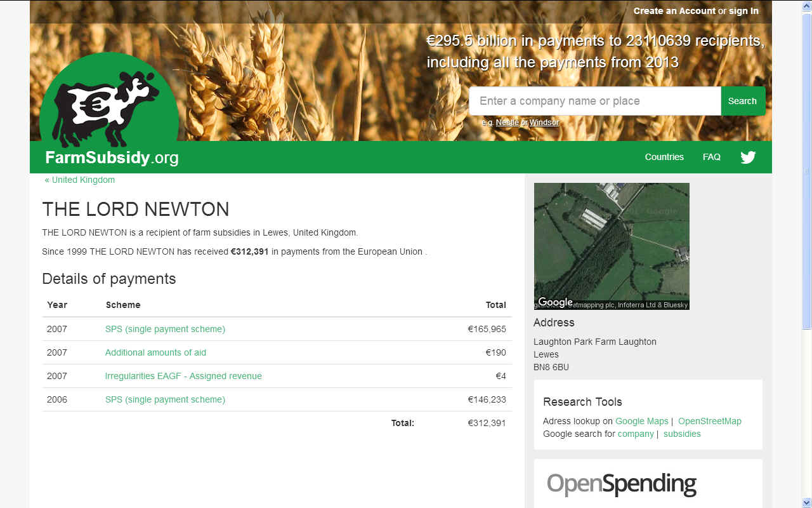This screenshot has height=508, width=812.
Task: Open the Countries menu item
Action: coord(664,157)
